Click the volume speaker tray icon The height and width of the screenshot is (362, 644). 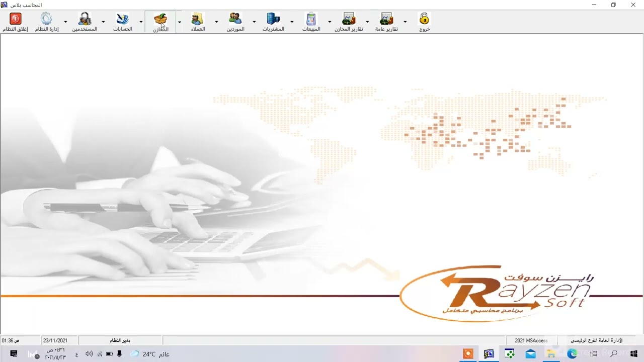click(x=89, y=354)
